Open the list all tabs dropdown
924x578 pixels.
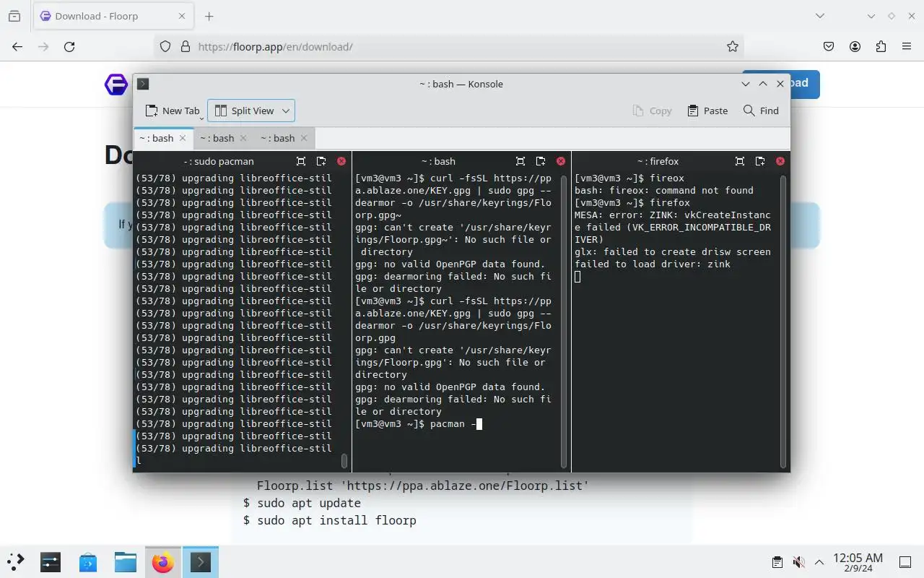tap(819, 16)
